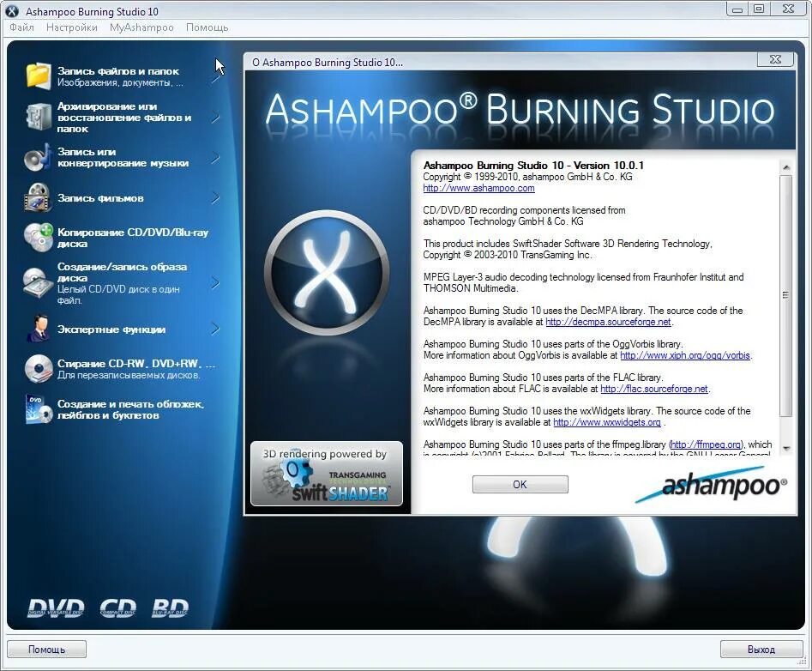Viewport: 812px width, 671px height.
Task: Click the ASHAMPOO BURNING STUDIO banner title
Action: pyautogui.click(x=520, y=110)
